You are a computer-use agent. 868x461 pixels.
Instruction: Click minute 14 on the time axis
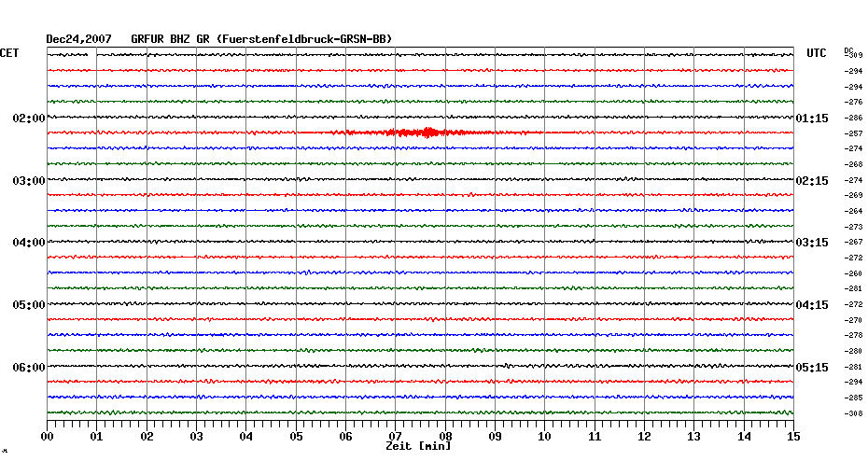pos(744,437)
